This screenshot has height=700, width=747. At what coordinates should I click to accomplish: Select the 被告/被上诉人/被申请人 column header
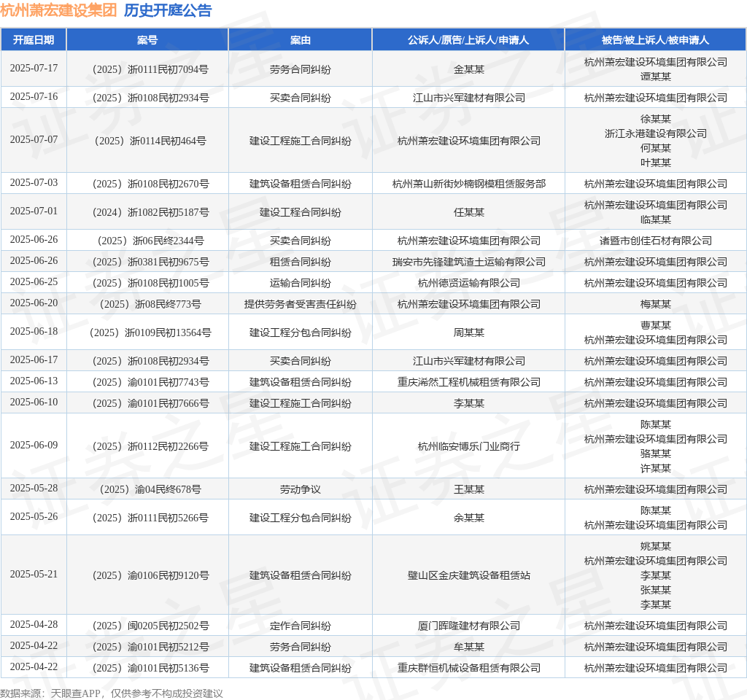point(656,40)
